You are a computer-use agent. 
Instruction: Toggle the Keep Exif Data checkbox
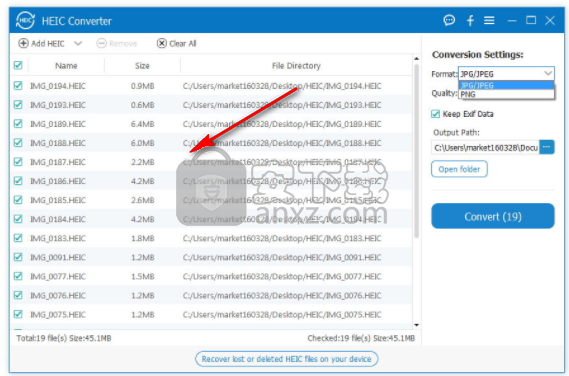435,114
